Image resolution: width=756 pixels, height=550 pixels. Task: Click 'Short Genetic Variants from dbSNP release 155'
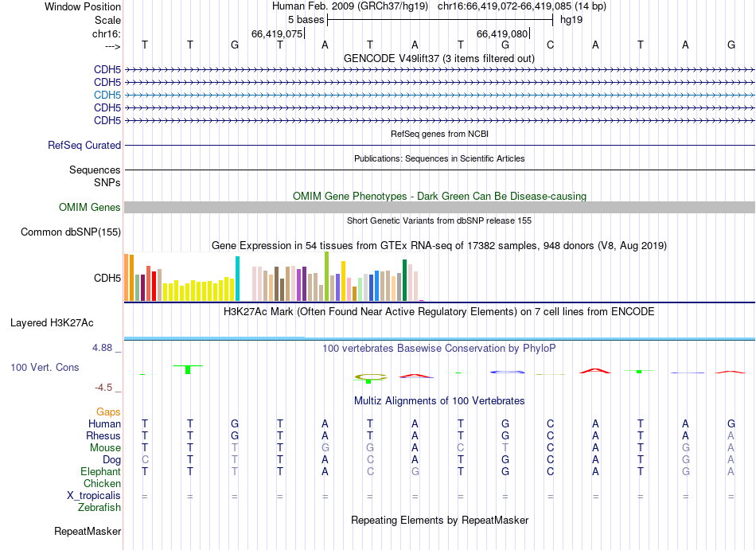pyautogui.click(x=439, y=220)
